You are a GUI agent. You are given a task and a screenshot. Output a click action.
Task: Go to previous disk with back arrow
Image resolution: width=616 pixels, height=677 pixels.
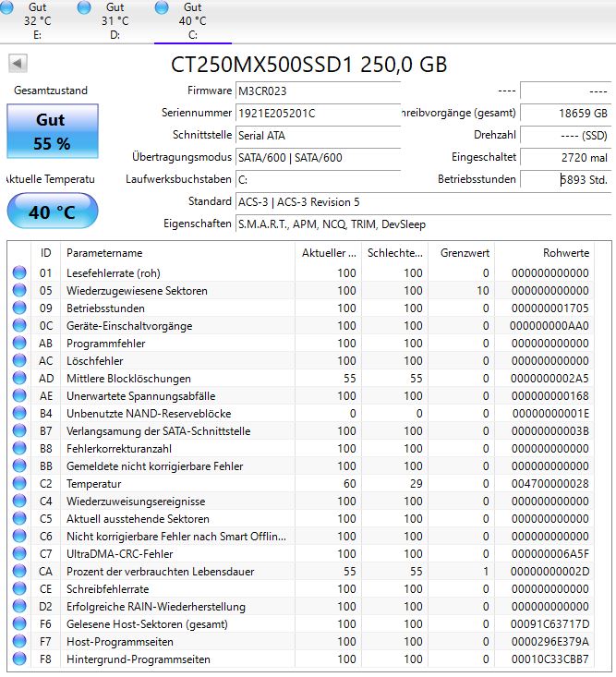[x=18, y=64]
